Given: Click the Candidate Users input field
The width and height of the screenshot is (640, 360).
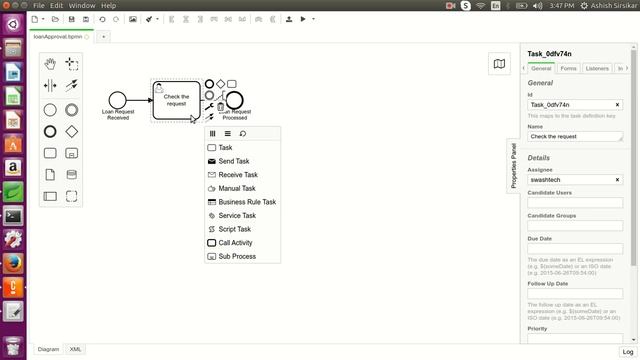Looking at the screenshot, I should tap(575, 203).
